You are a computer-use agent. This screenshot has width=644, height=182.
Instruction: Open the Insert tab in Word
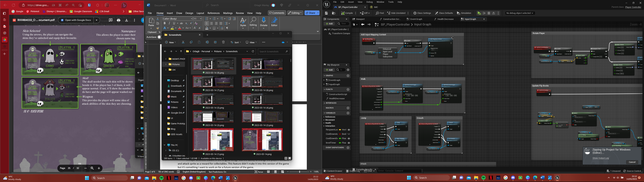point(170,13)
